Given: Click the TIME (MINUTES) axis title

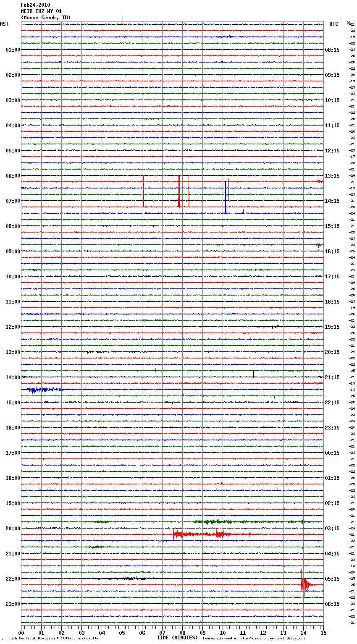Looking at the screenshot, I should coord(177,638).
